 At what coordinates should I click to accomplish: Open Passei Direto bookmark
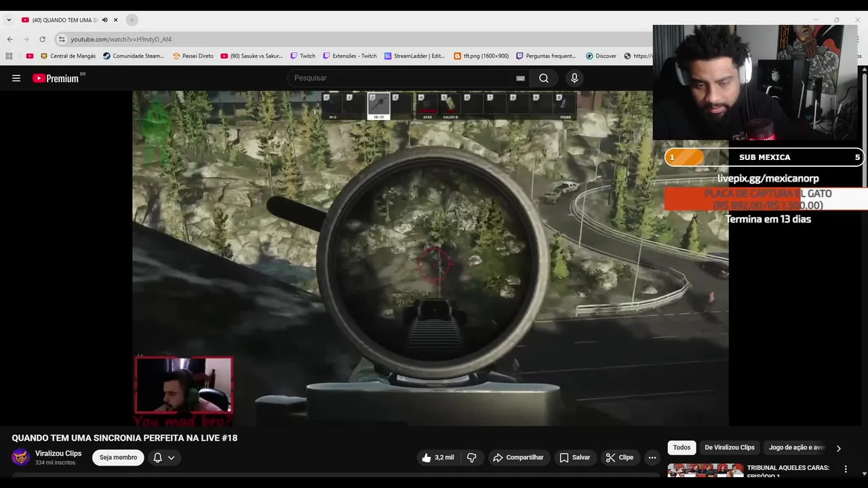193,56
